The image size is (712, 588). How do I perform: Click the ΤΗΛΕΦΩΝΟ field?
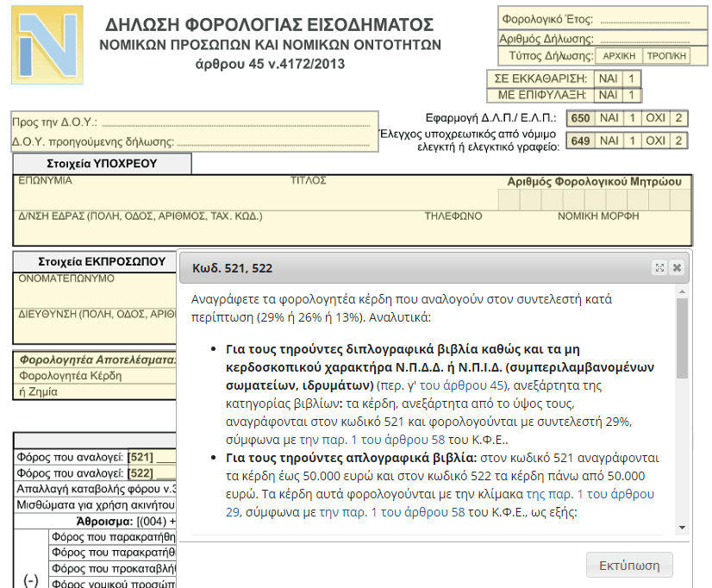[x=488, y=228]
